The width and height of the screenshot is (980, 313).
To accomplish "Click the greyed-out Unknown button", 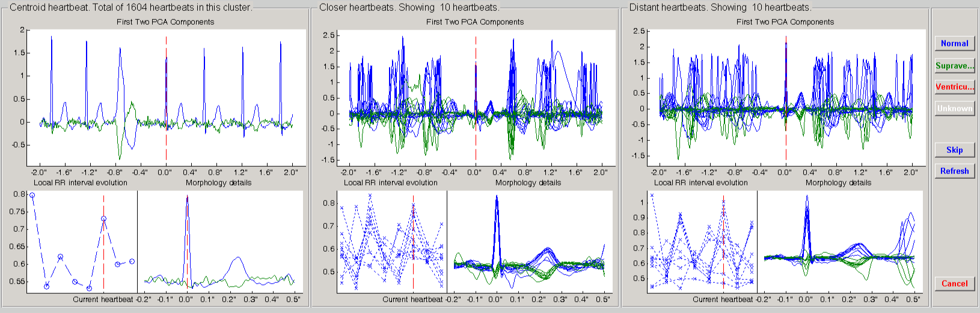I will tap(954, 108).
